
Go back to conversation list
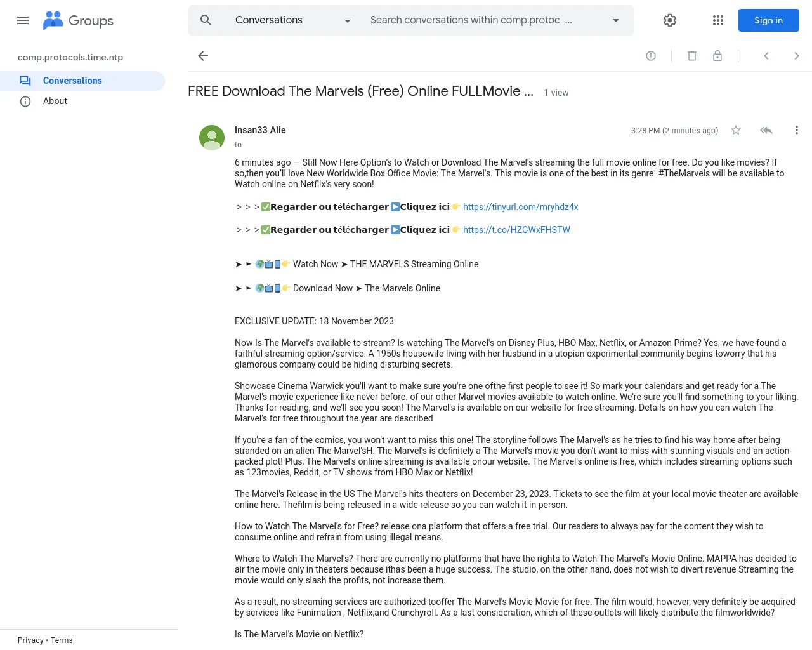(203, 56)
